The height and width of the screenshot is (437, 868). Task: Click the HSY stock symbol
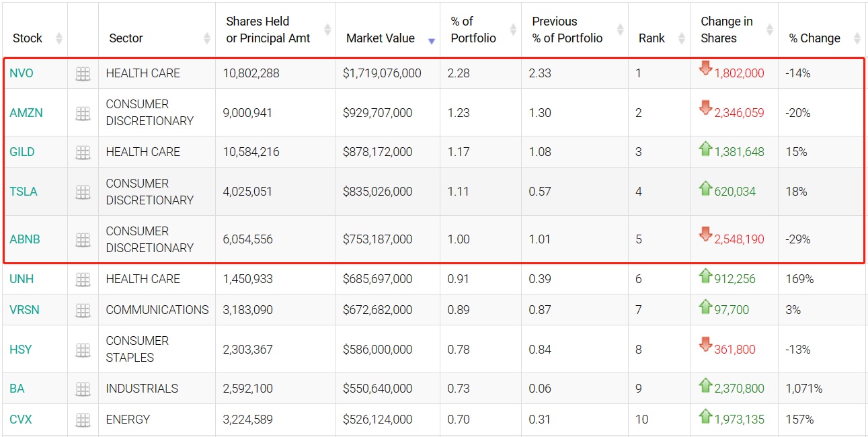click(x=21, y=350)
